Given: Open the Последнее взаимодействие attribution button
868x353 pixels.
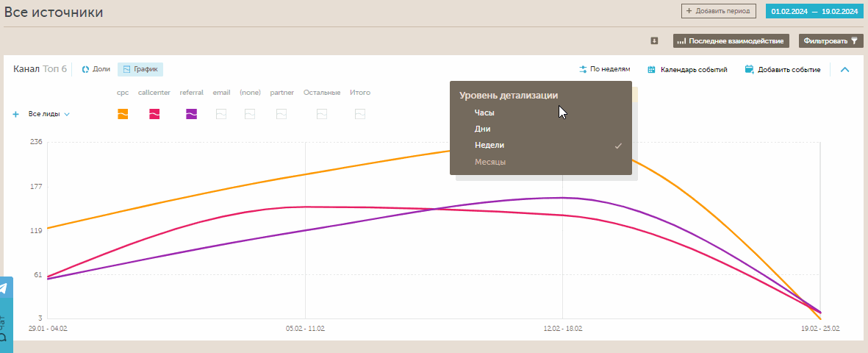Looking at the screenshot, I should click(731, 41).
